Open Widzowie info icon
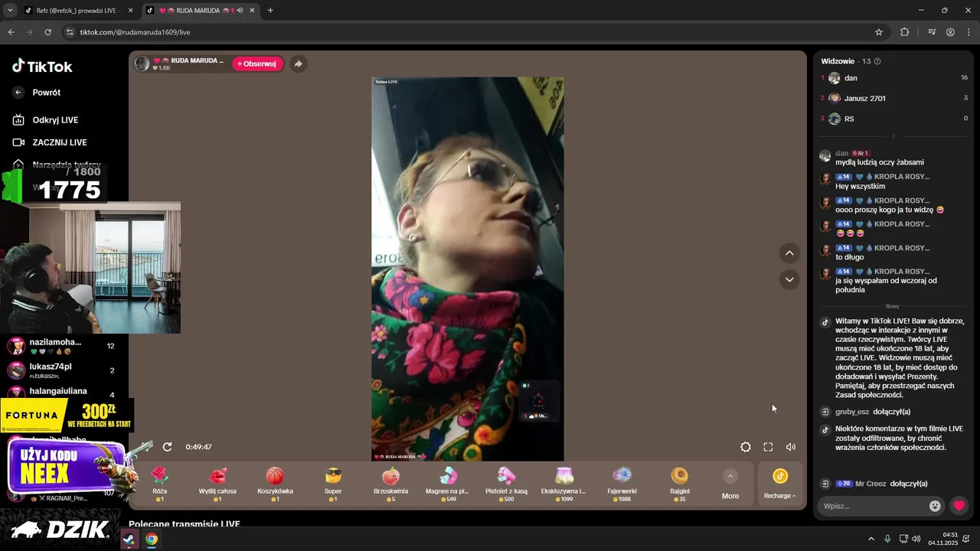This screenshot has width=980, height=551. pyautogui.click(x=877, y=61)
